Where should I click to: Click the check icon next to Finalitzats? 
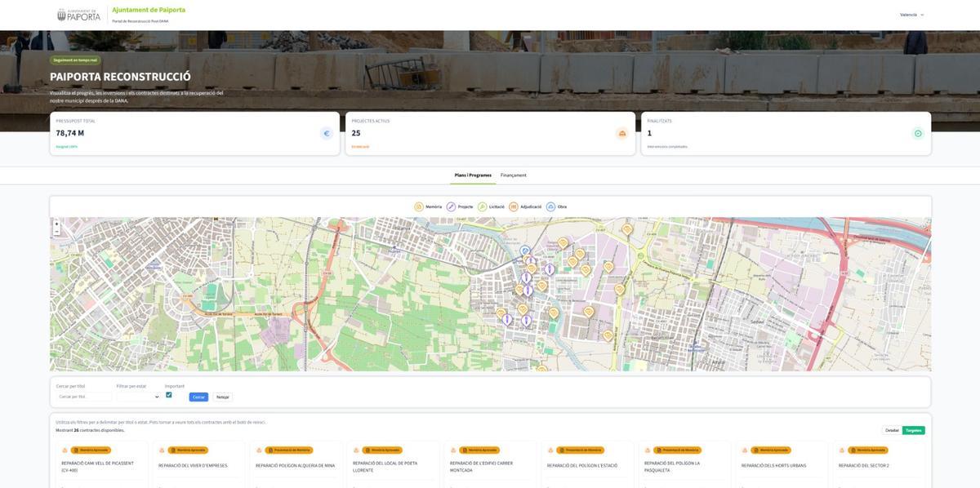[915, 131]
